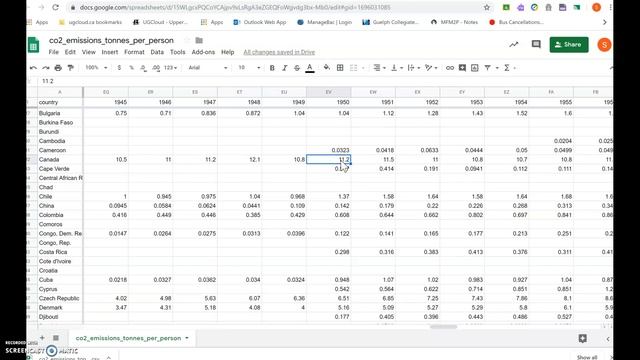Rename the document title co2_emissions_tonnes_per_person
Viewport: 640px width, 360px height.
pos(111,40)
